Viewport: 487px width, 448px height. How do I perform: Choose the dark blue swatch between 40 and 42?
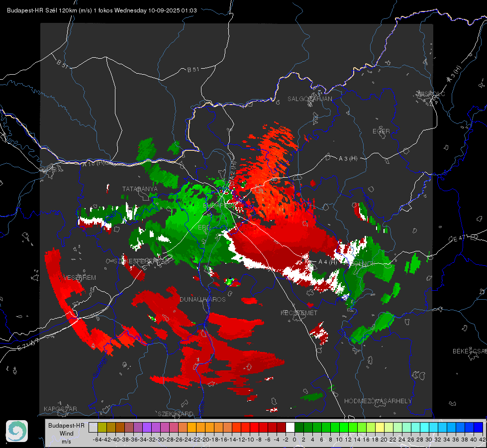coord(479,428)
